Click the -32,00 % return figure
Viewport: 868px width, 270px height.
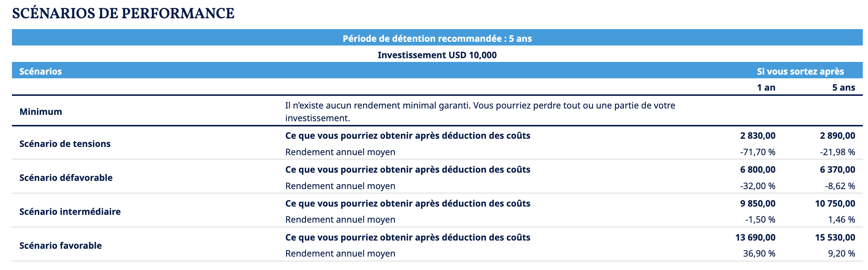click(x=758, y=186)
